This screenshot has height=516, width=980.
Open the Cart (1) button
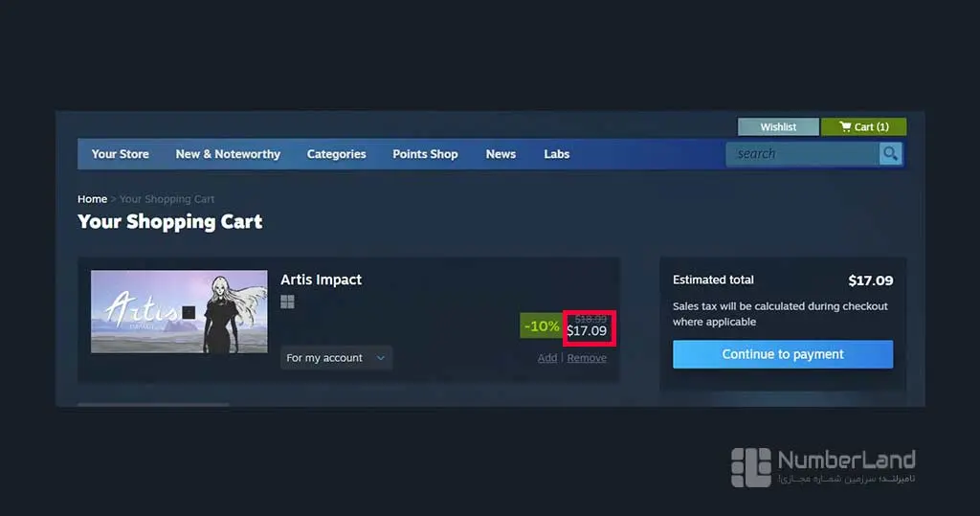[864, 127]
